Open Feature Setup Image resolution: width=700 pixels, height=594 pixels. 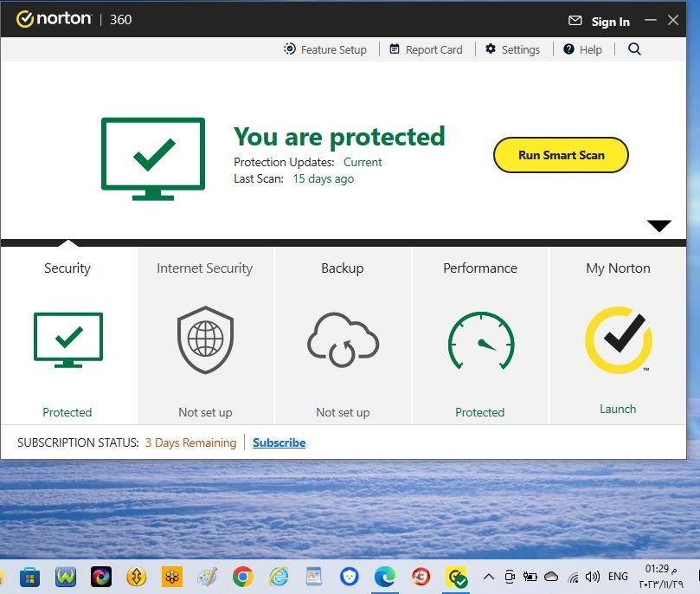tap(325, 49)
